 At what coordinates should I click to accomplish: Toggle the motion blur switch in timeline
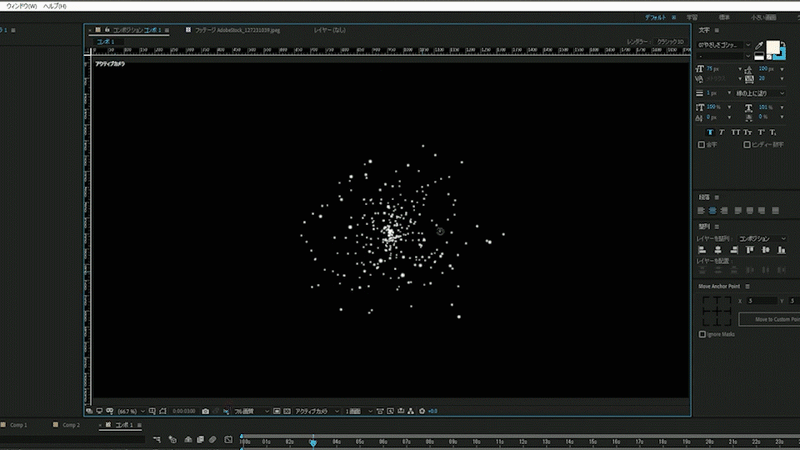tap(212, 439)
